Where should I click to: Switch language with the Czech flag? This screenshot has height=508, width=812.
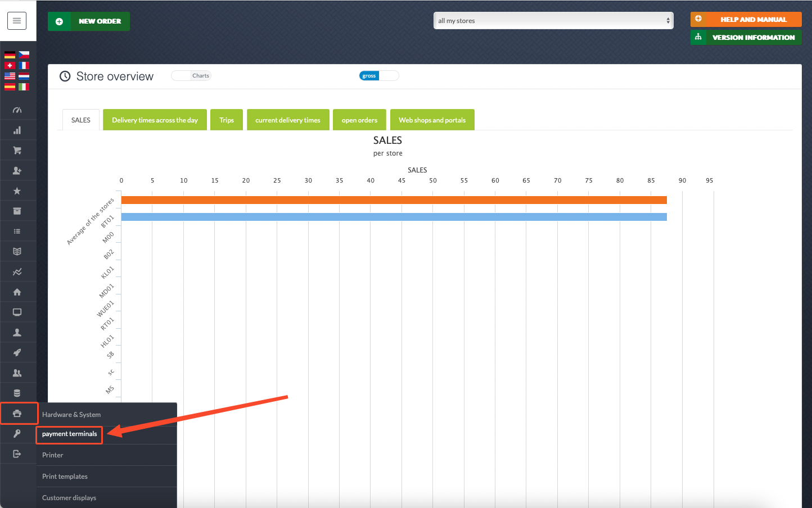(x=24, y=55)
